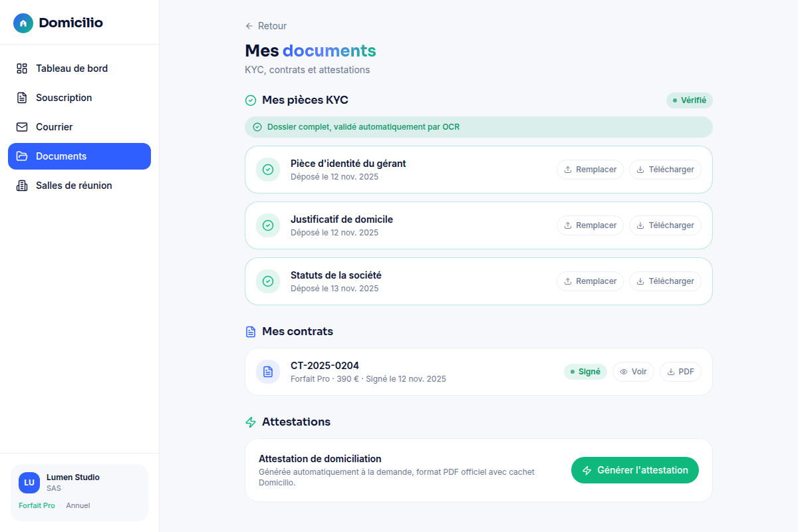Click the Salles de réunion building icon
The width and height of the screenshot is (798, 532).
[22, 186]
